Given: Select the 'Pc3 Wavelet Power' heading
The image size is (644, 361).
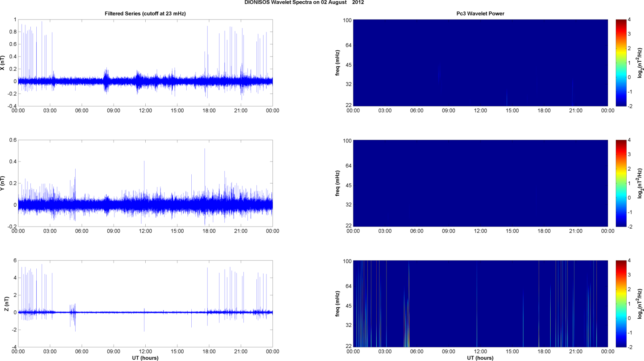Looking at the screenshot, I should [x=480, y=14].
